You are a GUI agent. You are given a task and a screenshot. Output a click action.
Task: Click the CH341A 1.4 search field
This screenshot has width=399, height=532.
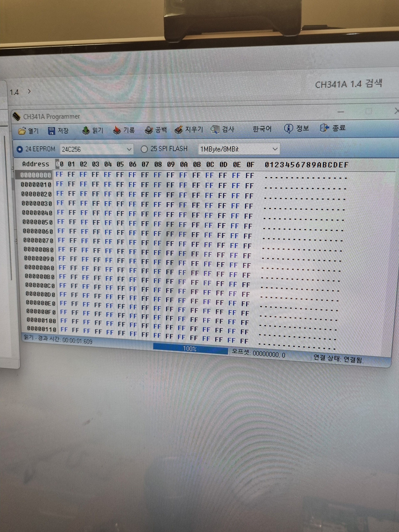click(x=348, y=84)
